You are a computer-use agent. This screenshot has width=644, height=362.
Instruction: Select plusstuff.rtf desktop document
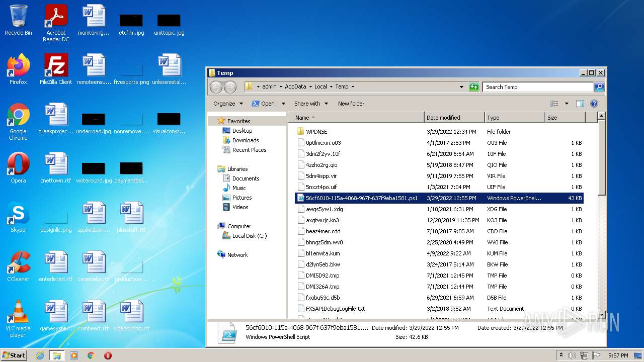[131, 217]
